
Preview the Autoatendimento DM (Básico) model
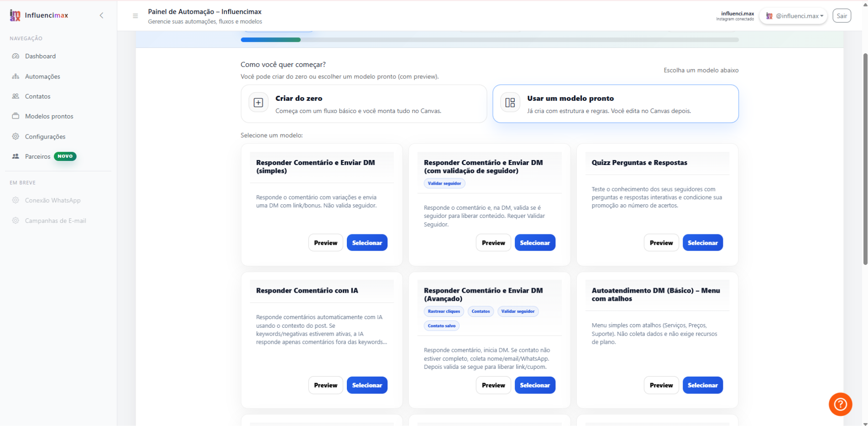click(661, 385)
